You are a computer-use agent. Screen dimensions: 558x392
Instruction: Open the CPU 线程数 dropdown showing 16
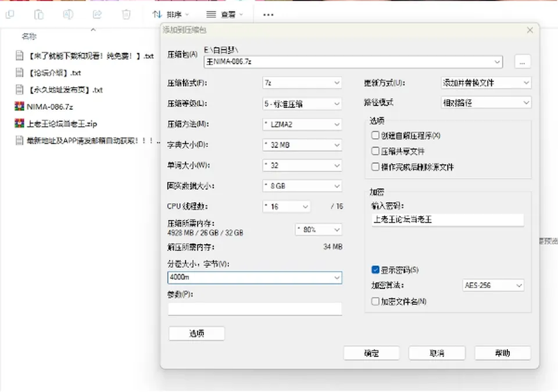287,207
